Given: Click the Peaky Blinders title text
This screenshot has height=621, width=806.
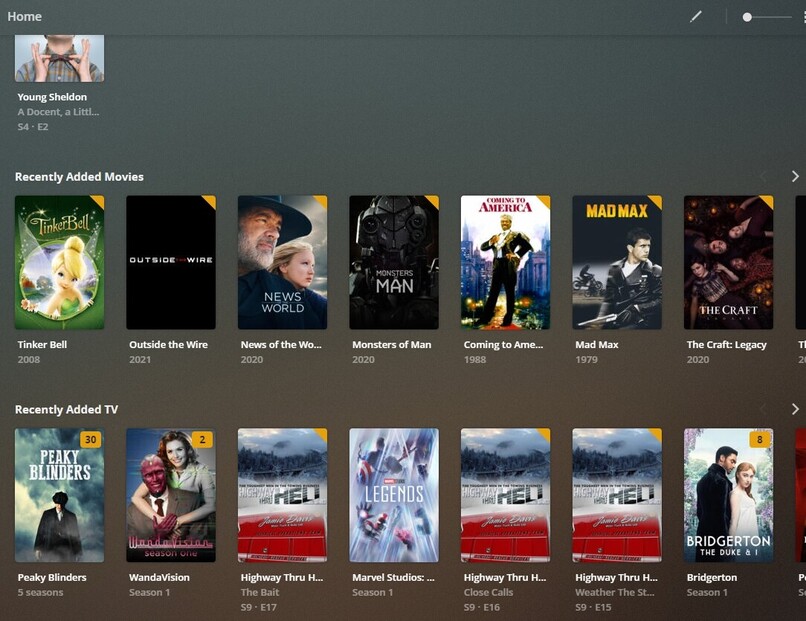Looking at the screenshot, I should pos(52,577).
